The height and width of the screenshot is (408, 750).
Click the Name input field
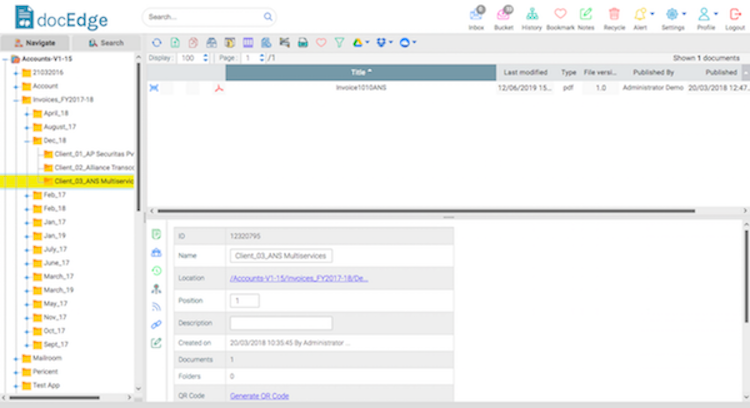click(x=281, y=256)
